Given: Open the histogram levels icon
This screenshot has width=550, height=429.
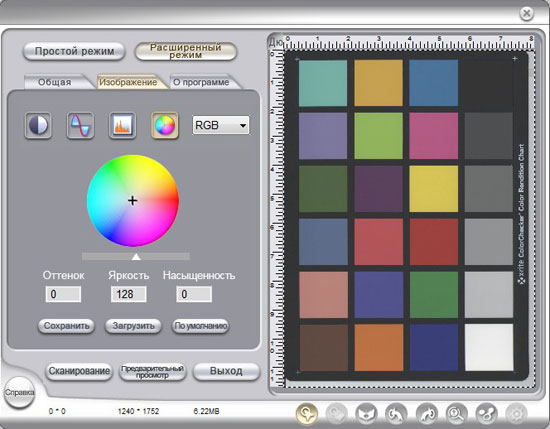Looking at the screenshot, I should (122, 125).
